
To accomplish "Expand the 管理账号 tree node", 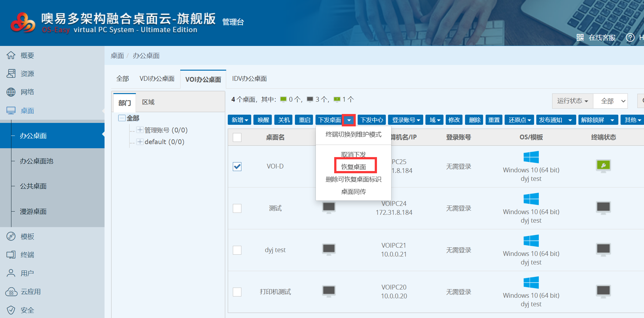I will tap(140, 130).
